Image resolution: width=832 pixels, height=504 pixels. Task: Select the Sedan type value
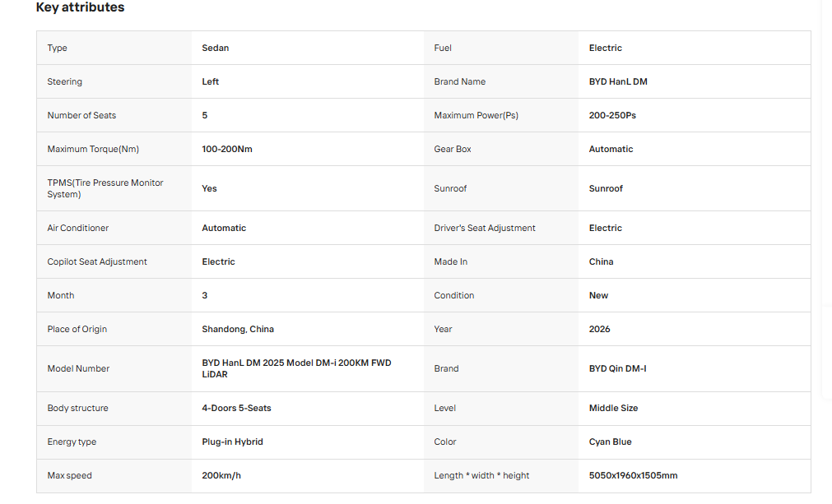216,48
